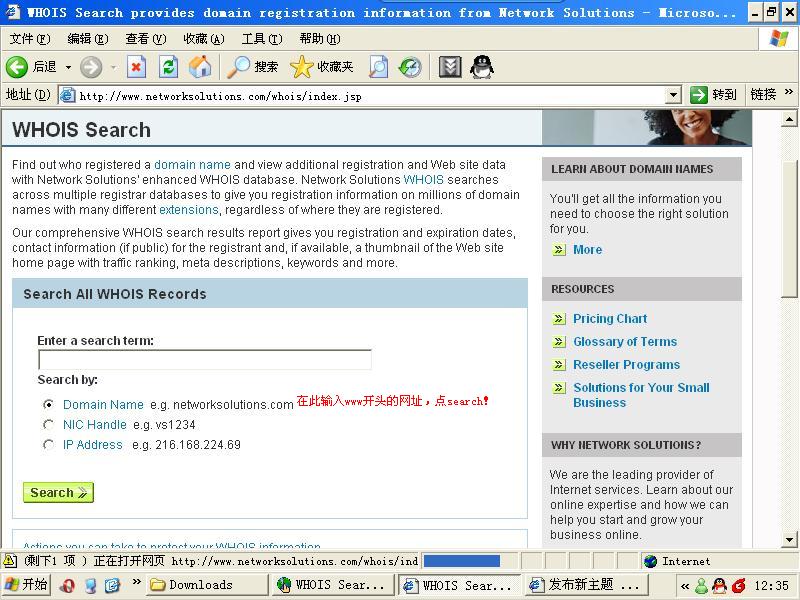Click the page loading progress bar

(462, 561)
